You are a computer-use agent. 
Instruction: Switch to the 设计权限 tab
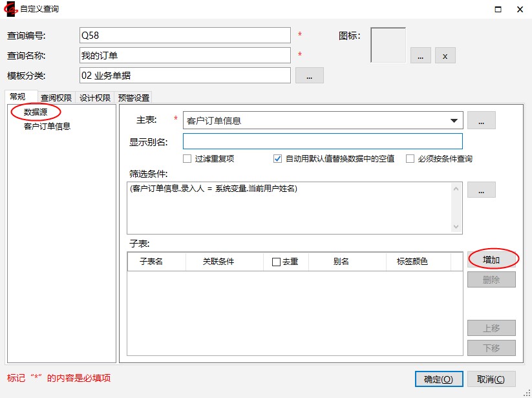point(95,98)
